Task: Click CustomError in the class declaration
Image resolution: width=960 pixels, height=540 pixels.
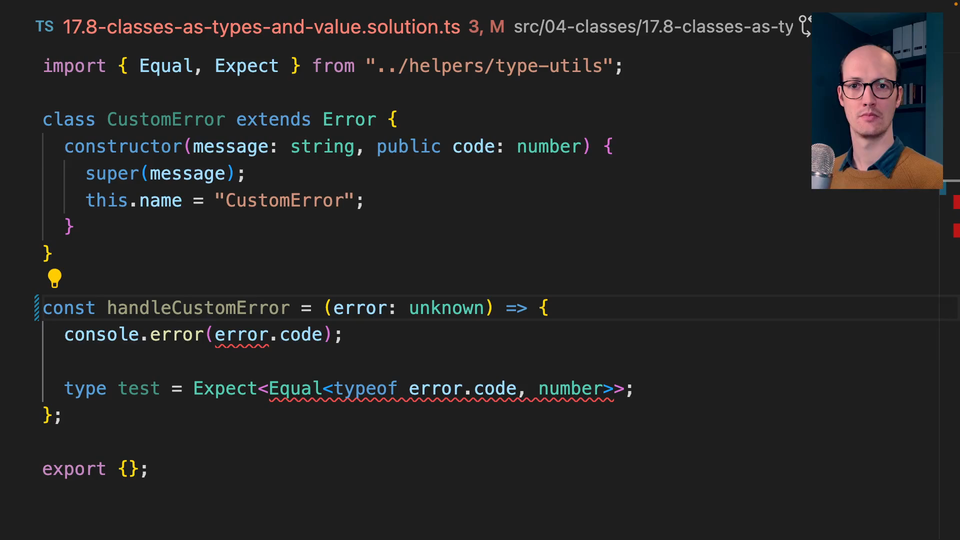Action: click(x=166, y=119)
